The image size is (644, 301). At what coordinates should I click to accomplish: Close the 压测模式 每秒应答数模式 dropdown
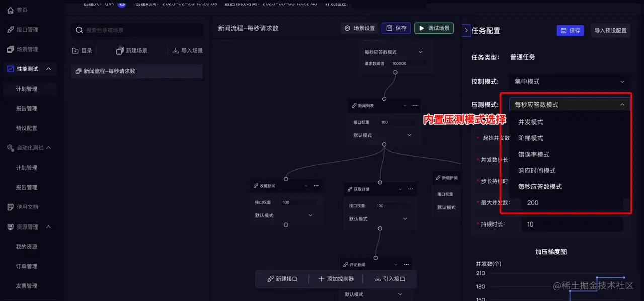point(570,105)
